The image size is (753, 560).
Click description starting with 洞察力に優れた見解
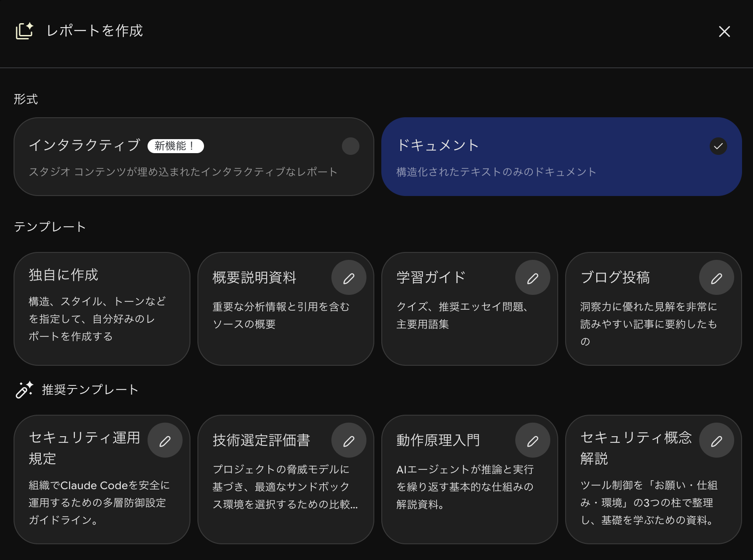(x=649, y=324)
